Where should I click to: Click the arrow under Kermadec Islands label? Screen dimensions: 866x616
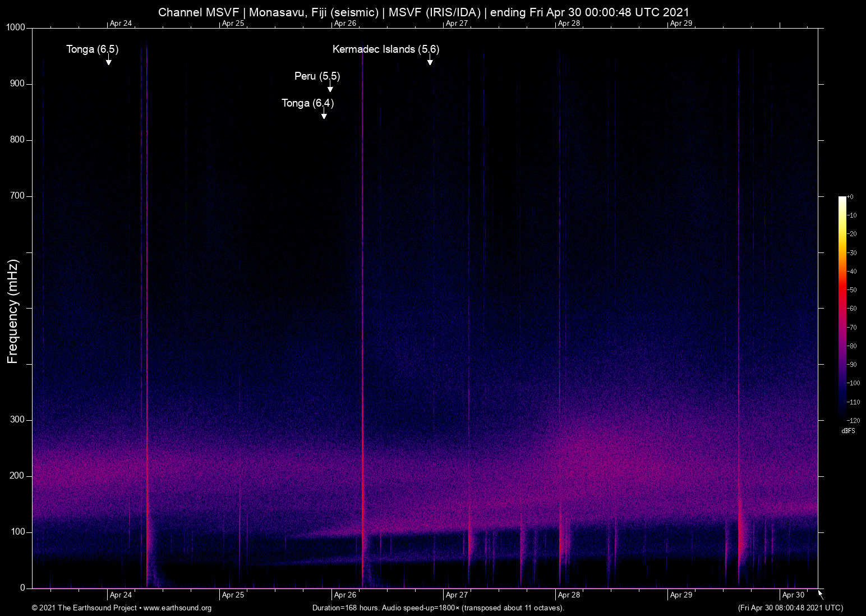[x=430, y=62]
